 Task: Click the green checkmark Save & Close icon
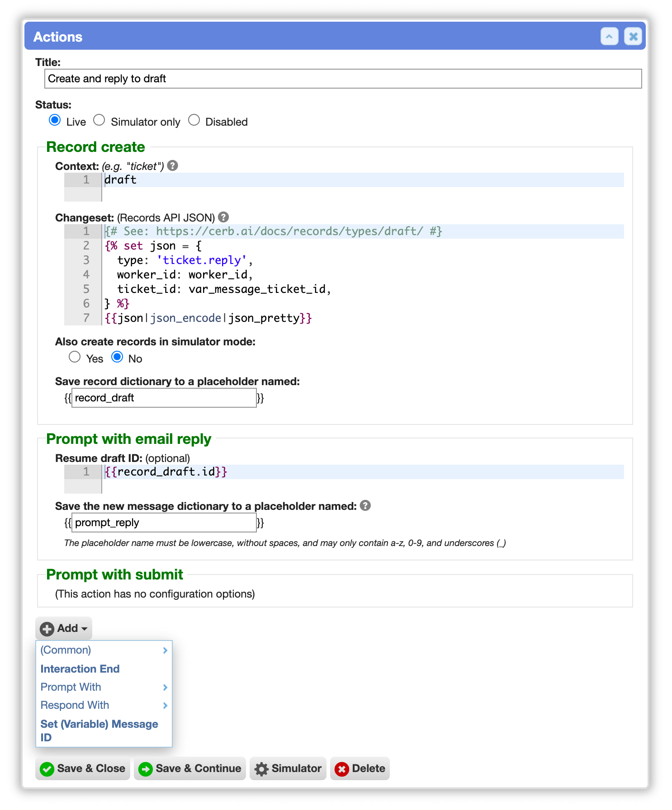47,769
